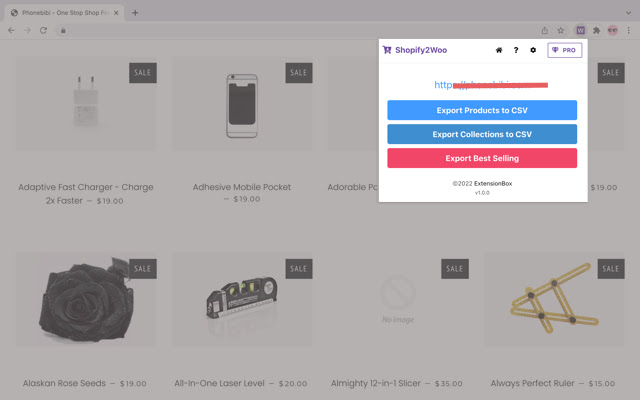The image size is (640, 400).
Task: Upgrade via the PRO button
Action: click(x=564, y=50)
